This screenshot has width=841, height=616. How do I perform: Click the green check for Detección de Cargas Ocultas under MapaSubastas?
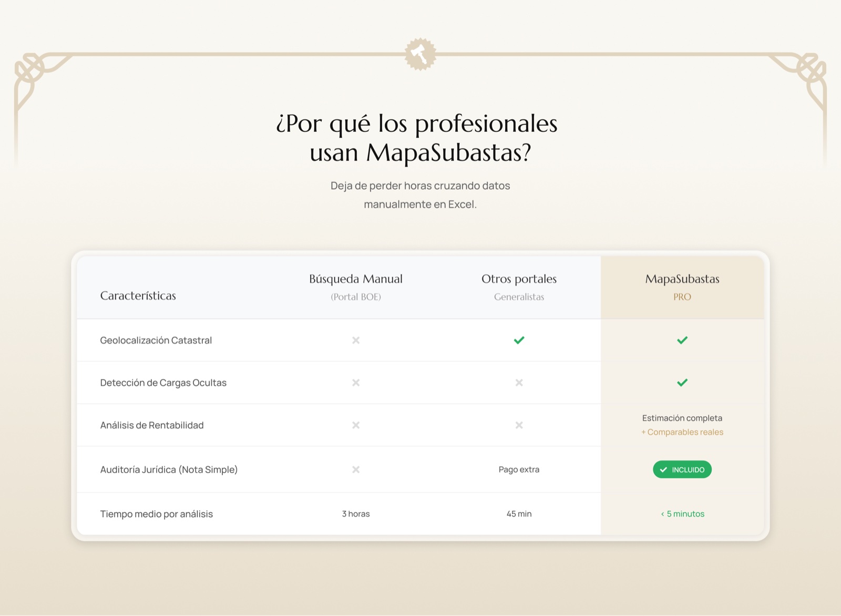point(682,383)
